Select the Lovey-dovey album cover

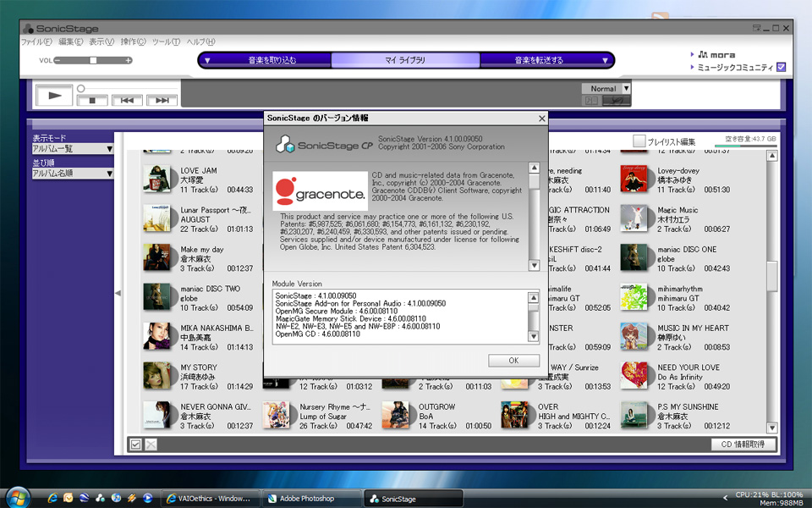point(634,179)
